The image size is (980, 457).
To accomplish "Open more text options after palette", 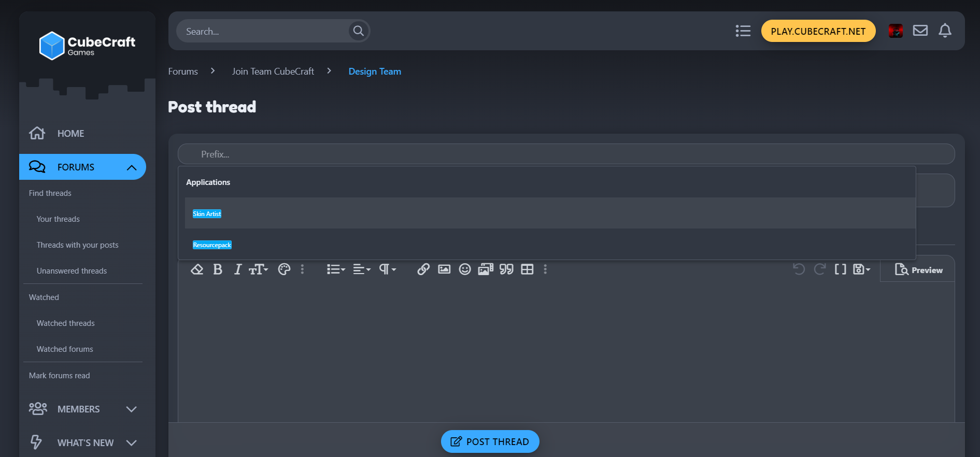I will (302, 269).
